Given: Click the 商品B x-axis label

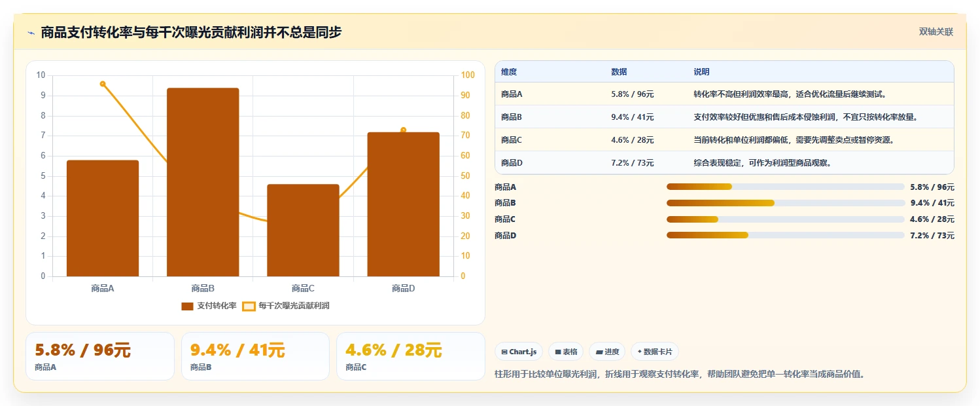Looking at the screenshot, I should (x=203, y=288).
